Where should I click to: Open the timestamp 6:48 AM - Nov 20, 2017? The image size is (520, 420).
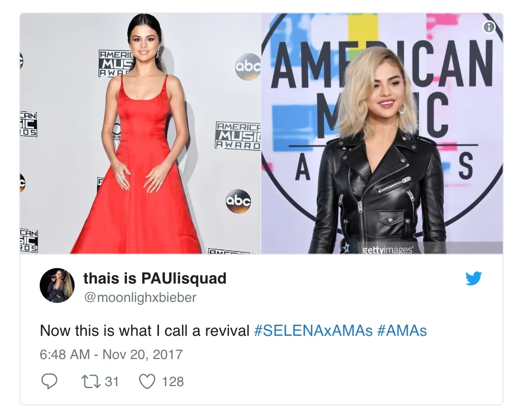(x=111, y=354)
